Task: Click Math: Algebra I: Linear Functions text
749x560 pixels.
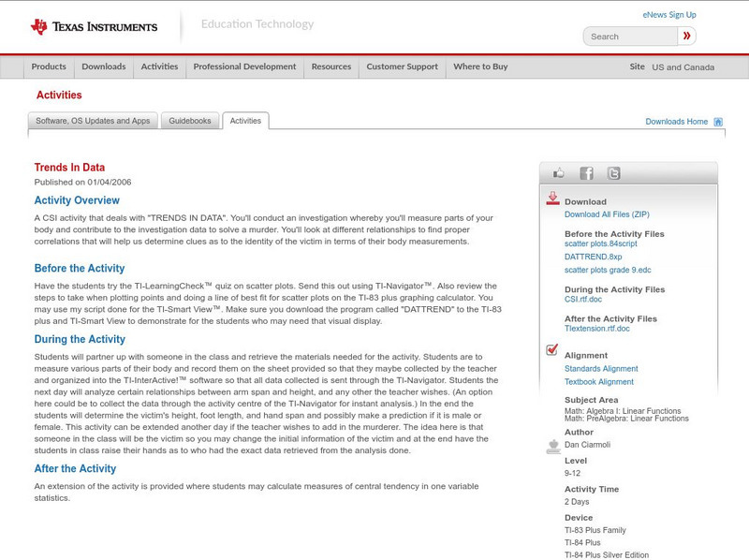Action: [x=623, y=411]
